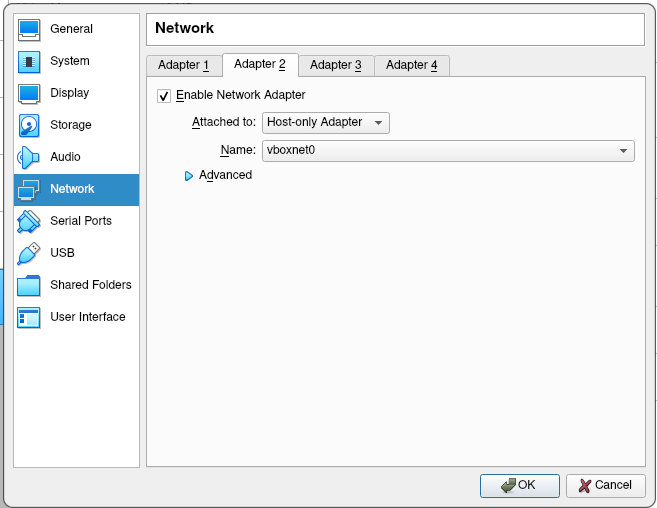The height and width of the screenshot is (508, 657).
Task: Open the Name vboxnet0 dropdown
Action: pos(448,150)
